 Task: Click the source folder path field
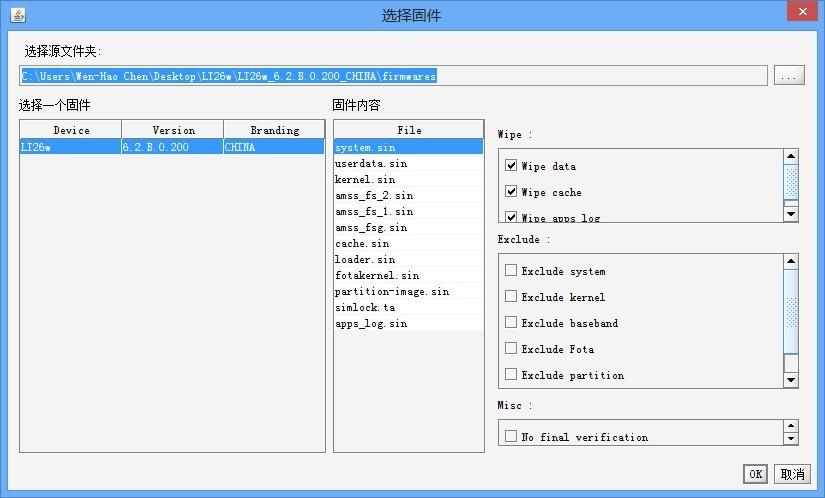click(394, 76)
